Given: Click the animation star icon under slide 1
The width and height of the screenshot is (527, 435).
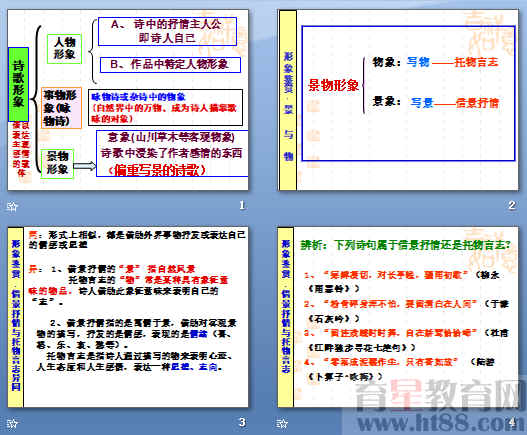Looking at the screenshot, I should pos(12,206).
